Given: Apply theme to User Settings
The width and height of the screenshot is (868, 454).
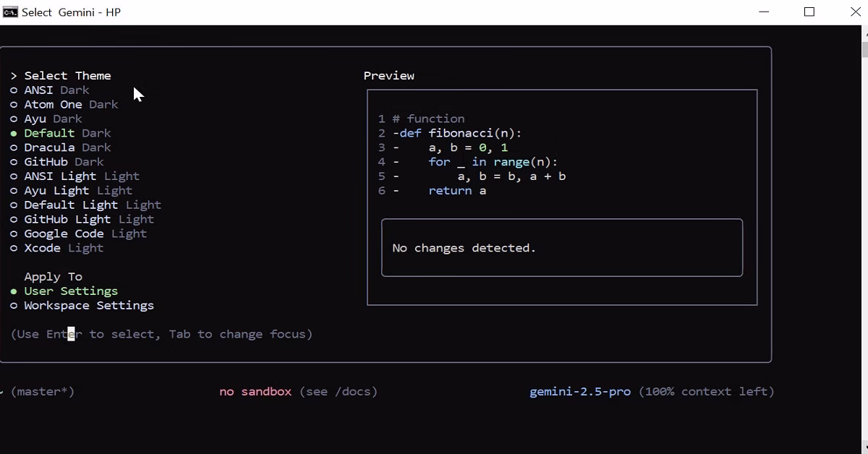Looking at the screenshot, I should point(64,291).
